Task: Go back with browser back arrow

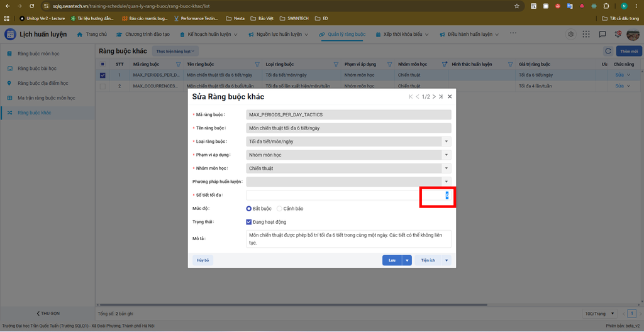Action: click(x=8, y=6)
